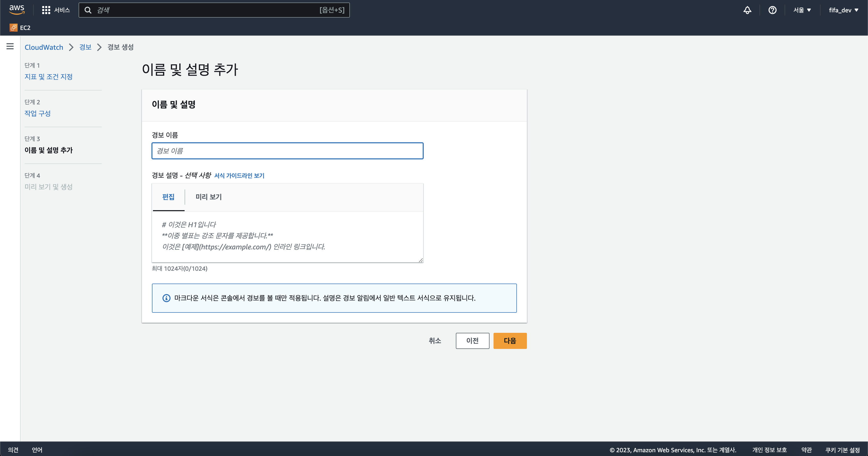Open the fifa_dev account dropdown

tap(843, 10)
